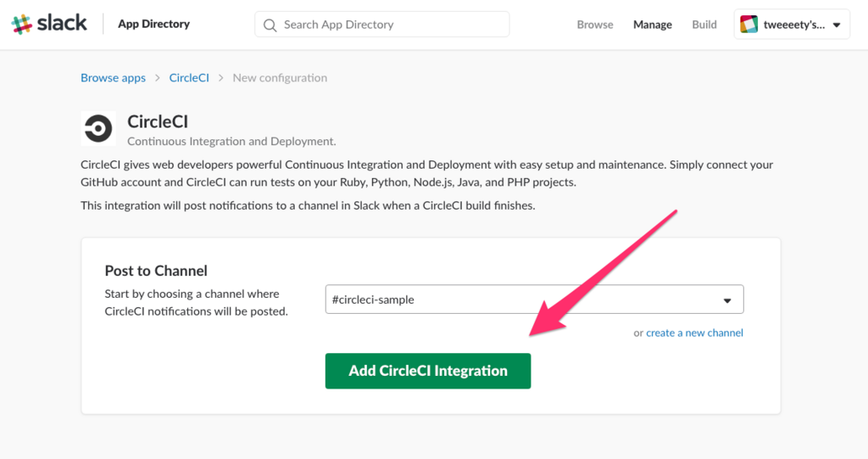The width and height of the screenshot is (868, 459).
Task: Follow the create a new channel link
Action: coord(694,333)
